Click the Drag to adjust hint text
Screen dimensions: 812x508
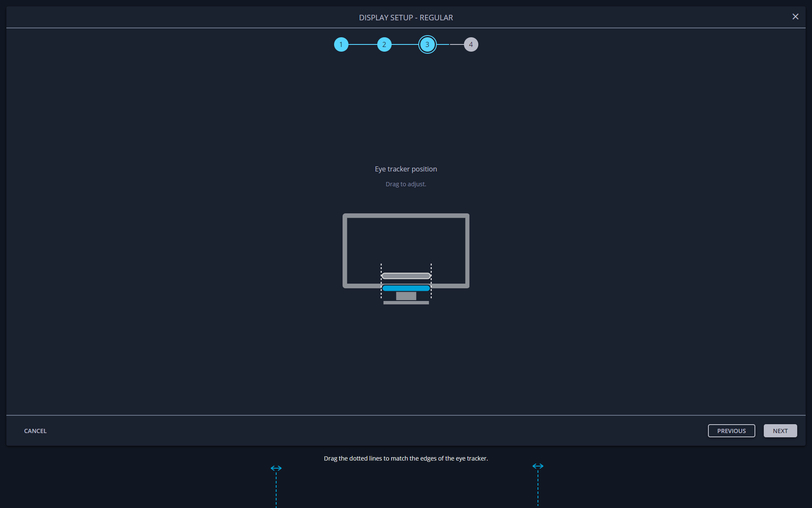[x=406, y=184]
